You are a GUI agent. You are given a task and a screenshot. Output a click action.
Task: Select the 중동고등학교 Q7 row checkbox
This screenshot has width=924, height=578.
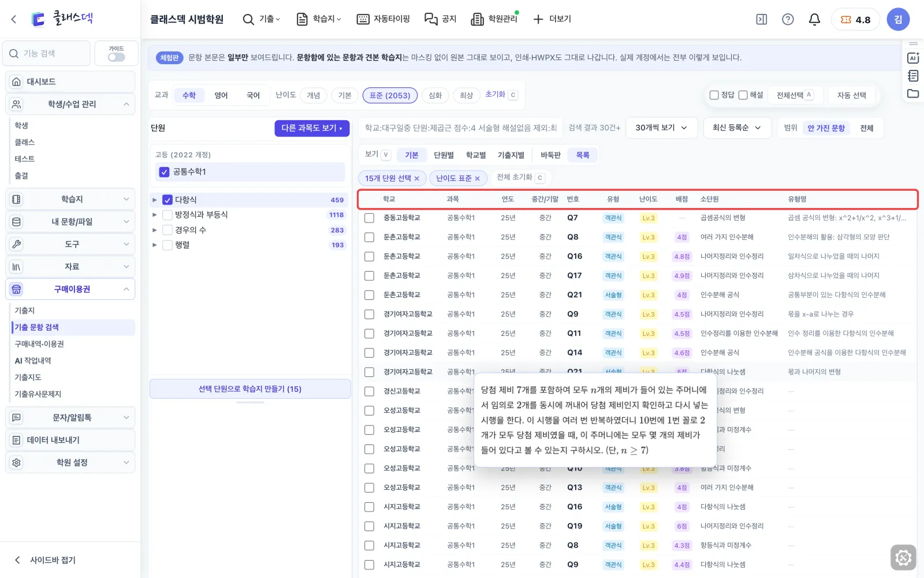pos(370,218)
